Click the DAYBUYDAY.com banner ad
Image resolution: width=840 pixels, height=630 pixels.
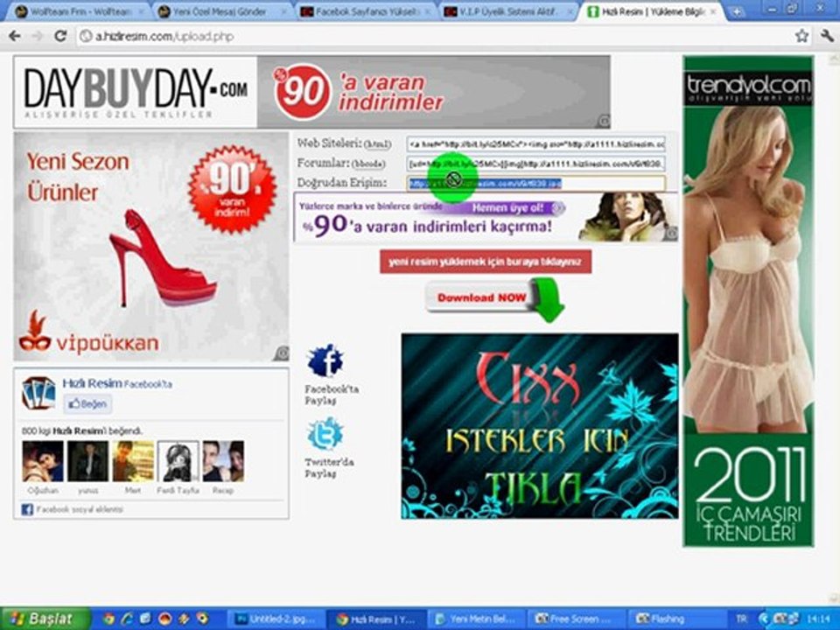point(311,92)
